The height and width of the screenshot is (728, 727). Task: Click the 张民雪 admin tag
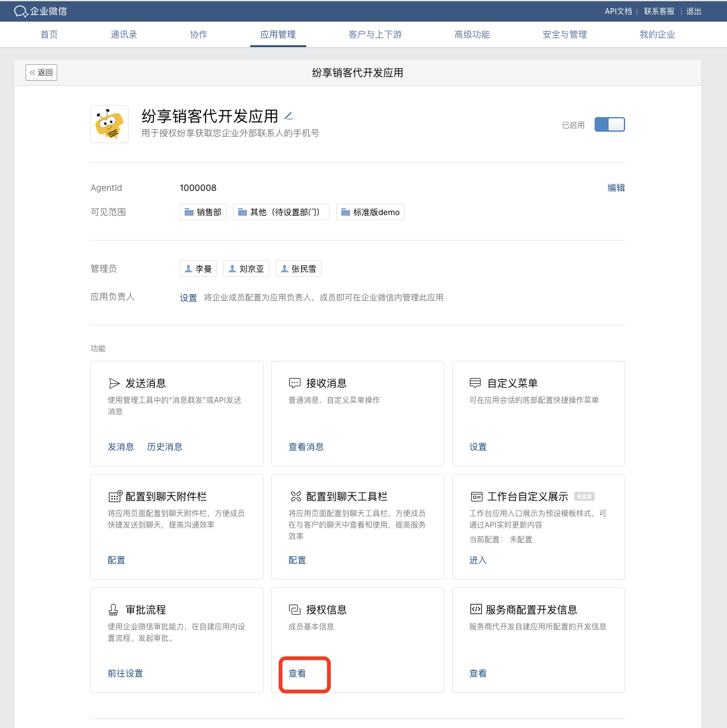tap(299, 269)
